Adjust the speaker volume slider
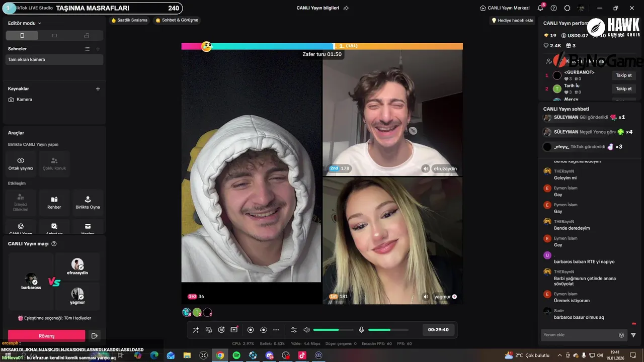This screenshot has height=362, width=644. coord(332,330)
